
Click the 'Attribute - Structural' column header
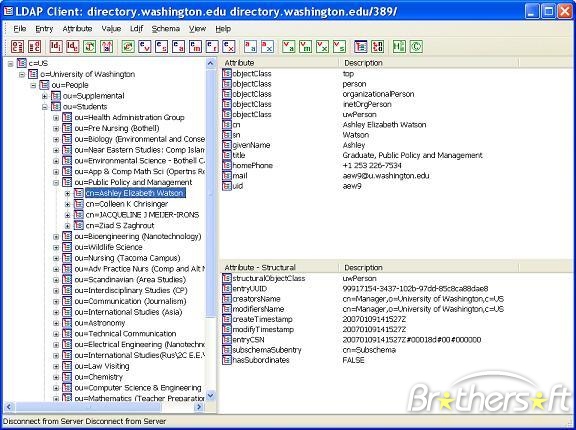(280, 267)
